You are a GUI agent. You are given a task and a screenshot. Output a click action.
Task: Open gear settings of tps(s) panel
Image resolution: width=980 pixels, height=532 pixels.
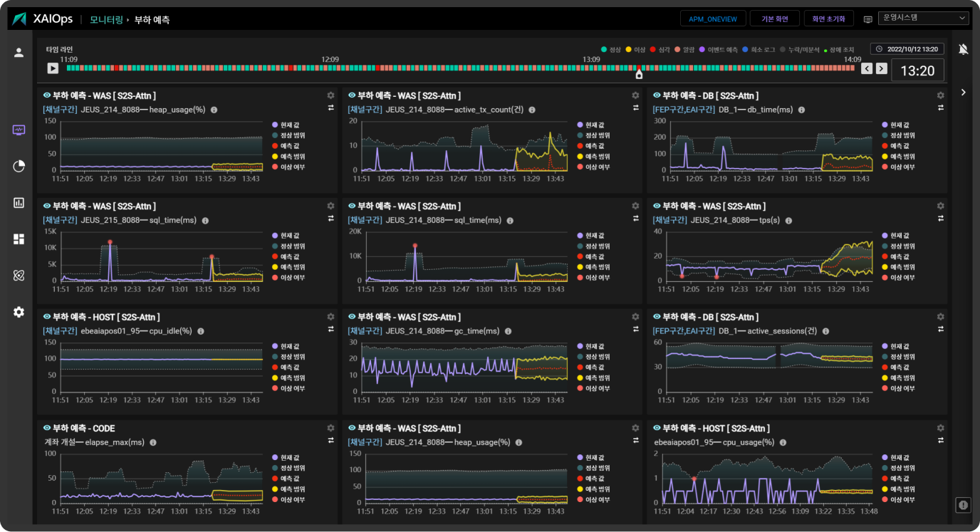[940, 206]
